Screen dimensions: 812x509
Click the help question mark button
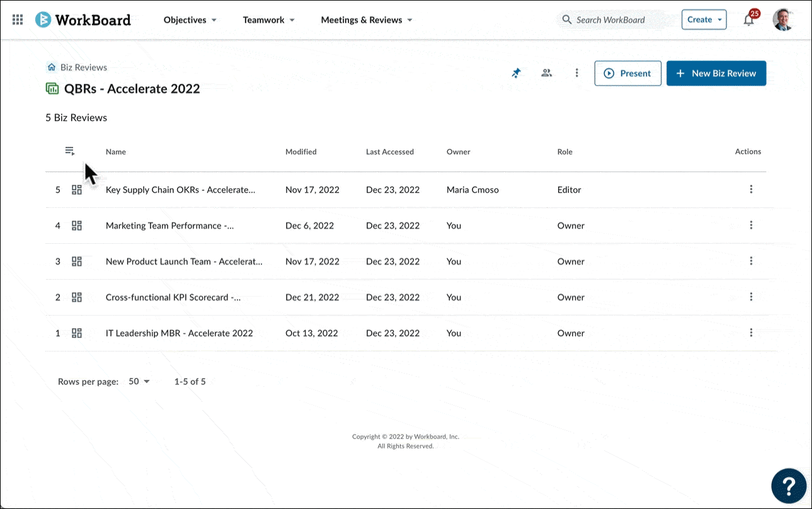789,486
